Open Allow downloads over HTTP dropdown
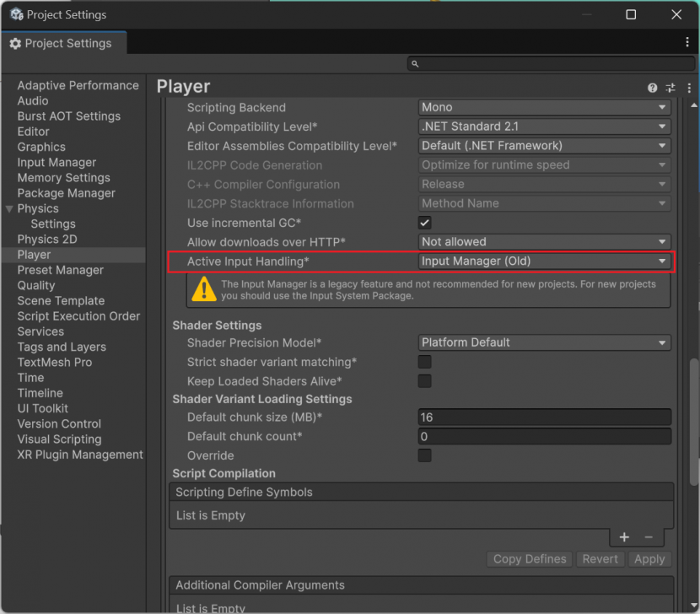Image resolution: width=700 pixels, height=614 pixels. [544, 241]
